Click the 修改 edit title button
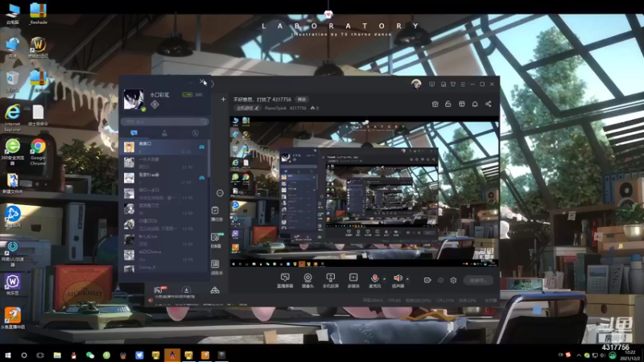 pyautogui.click(x=302, y=99)
